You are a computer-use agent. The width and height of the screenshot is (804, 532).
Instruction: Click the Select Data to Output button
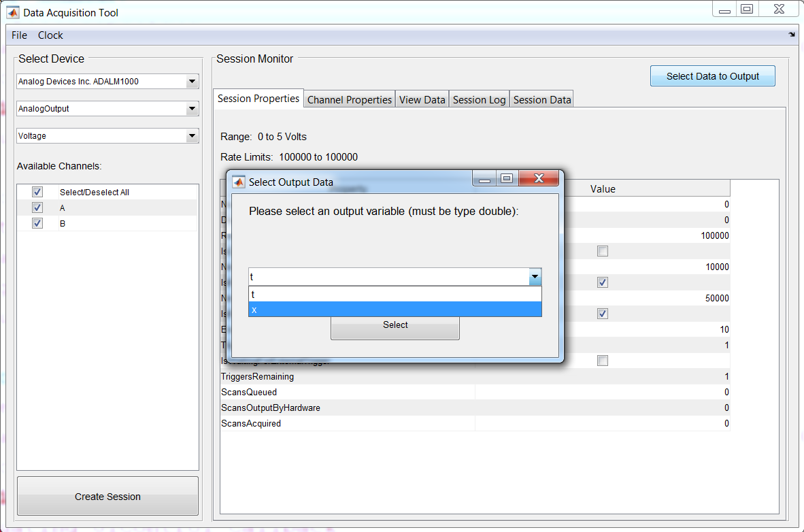(x=712, y=76)
